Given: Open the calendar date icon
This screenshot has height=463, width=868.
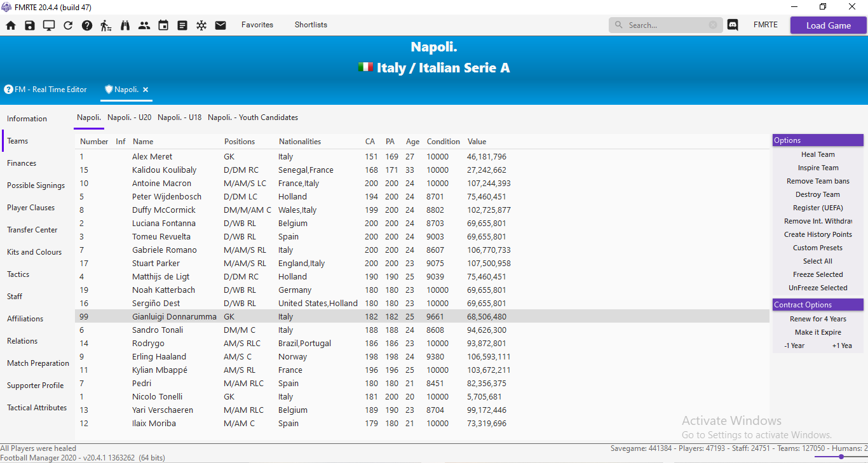Looking at the screenshot, I should tap(163, 25).
